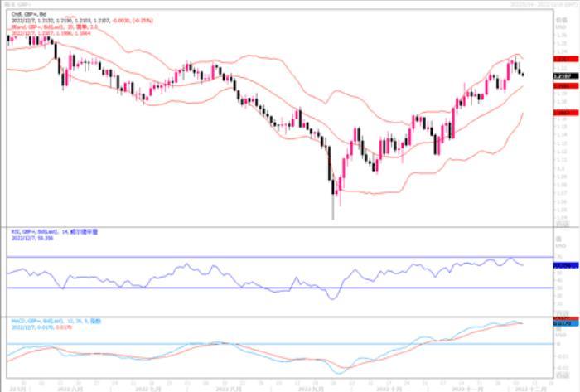Viewport: 580px width, 392px height.
Task: Click the MACD zero baseline
Action: 249,344
